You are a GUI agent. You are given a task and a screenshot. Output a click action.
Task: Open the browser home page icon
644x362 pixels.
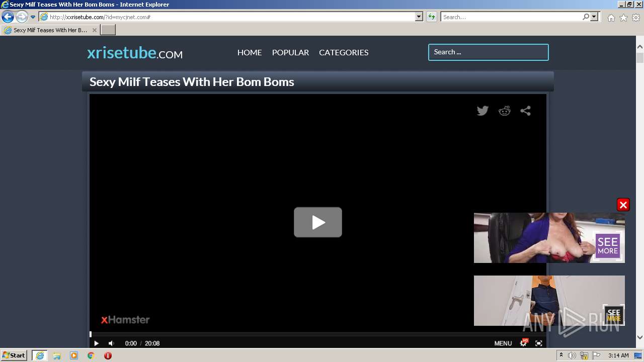(611, 18)
